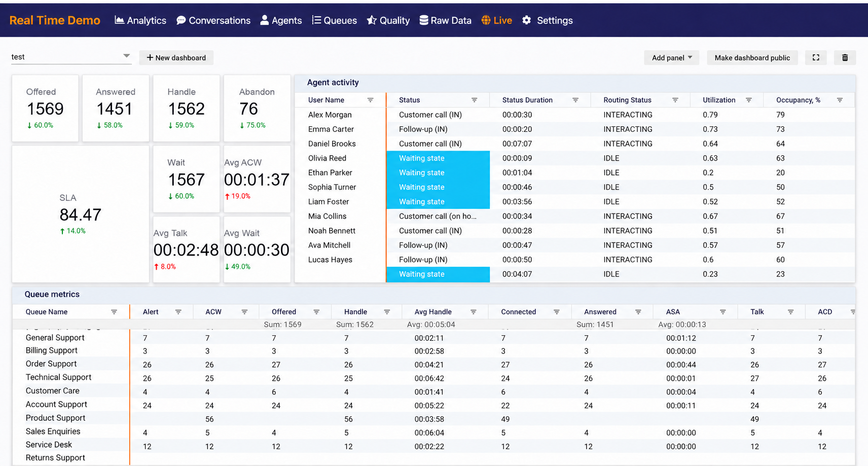Click the Real Time Demo logo link
This screenshot has height=466, width=868.
click(x=55, y=20)
